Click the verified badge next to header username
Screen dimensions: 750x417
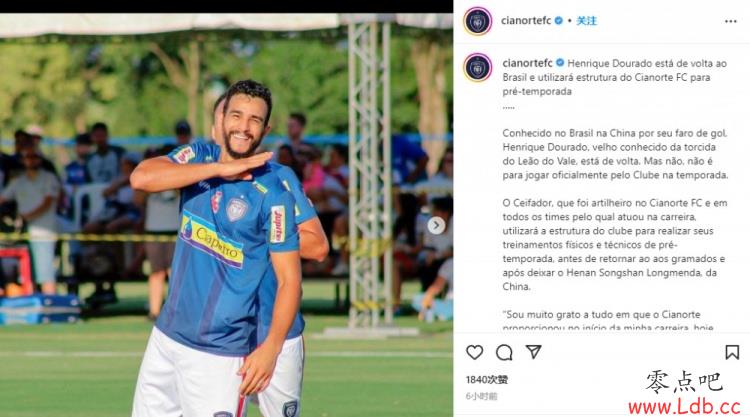(x=558, y=21)
